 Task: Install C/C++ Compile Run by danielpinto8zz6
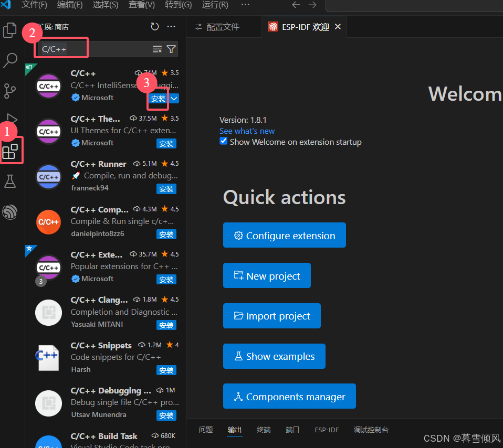pos(166,234)
